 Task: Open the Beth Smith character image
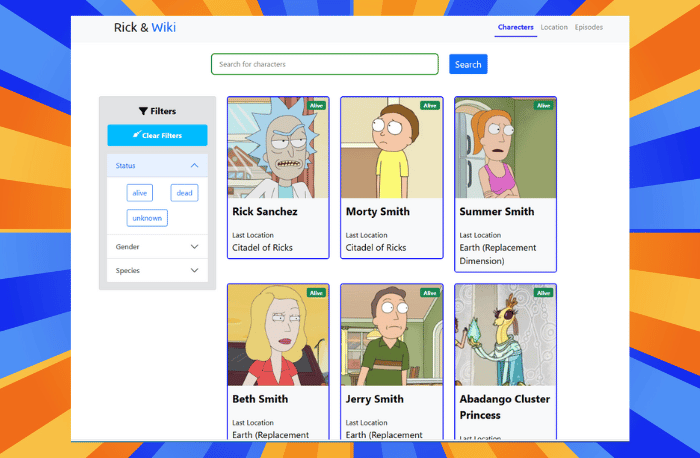pos(278,335)
